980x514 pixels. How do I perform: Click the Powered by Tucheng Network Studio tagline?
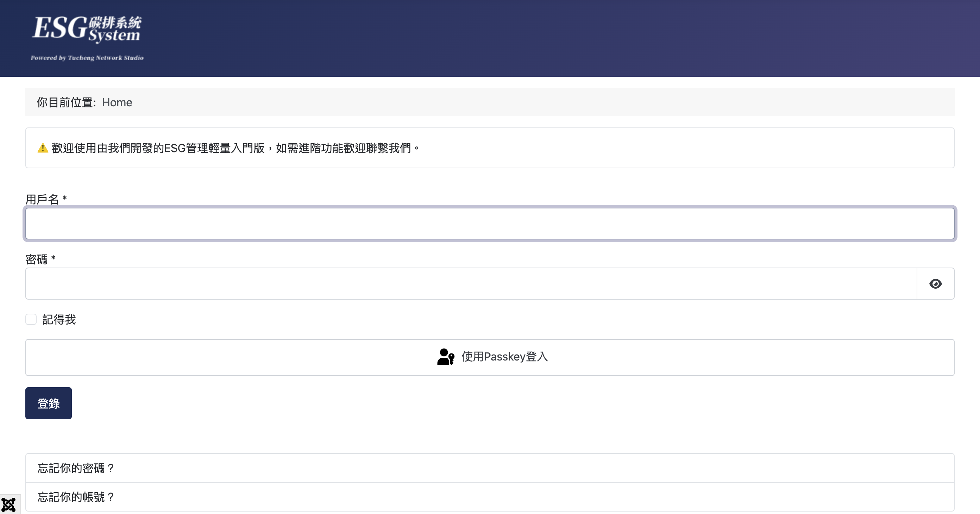(x=87, y=58)
